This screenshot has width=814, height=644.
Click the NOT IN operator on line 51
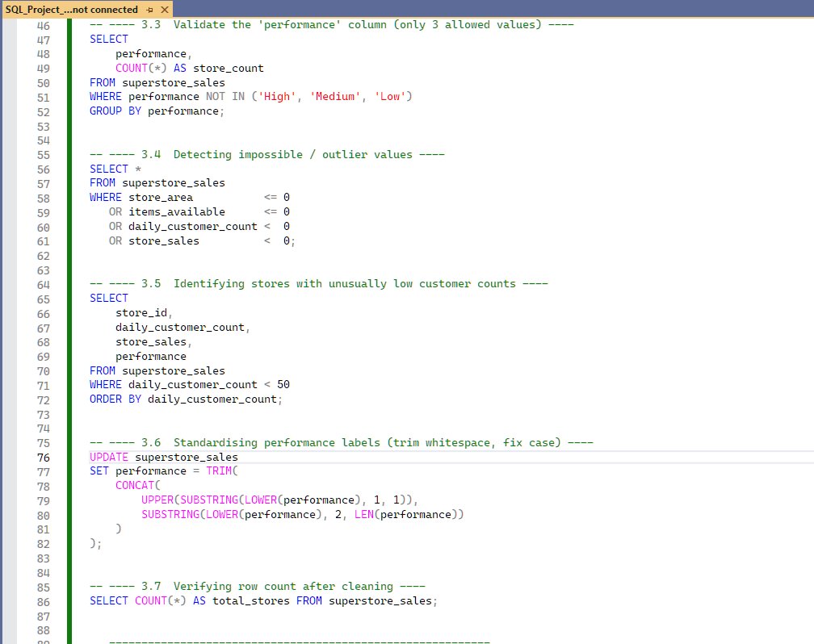tap(225, 96)
